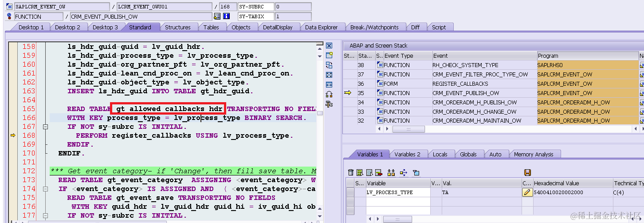Click the tool settings icon beside code
644x223 pixels.
tap(329, 104)
